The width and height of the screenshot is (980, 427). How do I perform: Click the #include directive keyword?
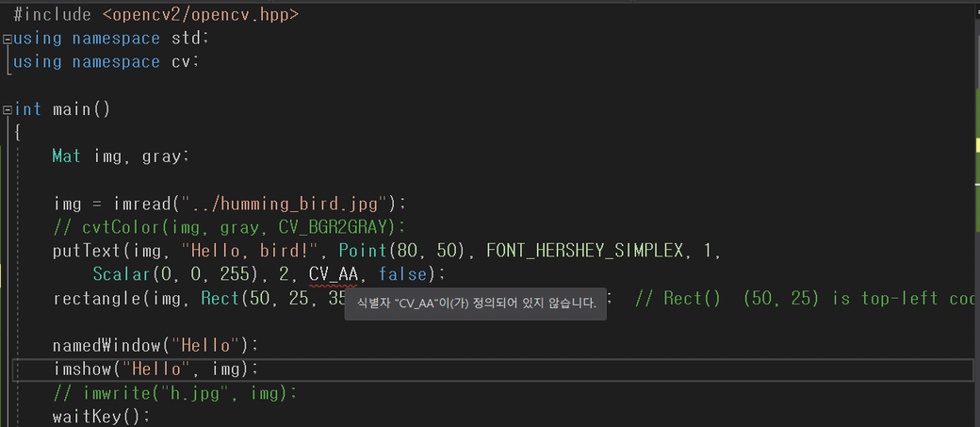click(x=52, y=15)
